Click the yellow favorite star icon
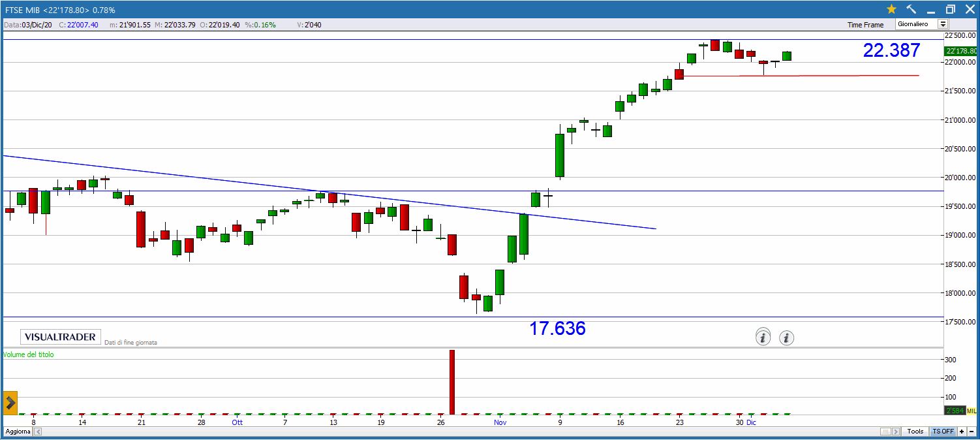Screen dimensions: 980x440 point(891,9)
